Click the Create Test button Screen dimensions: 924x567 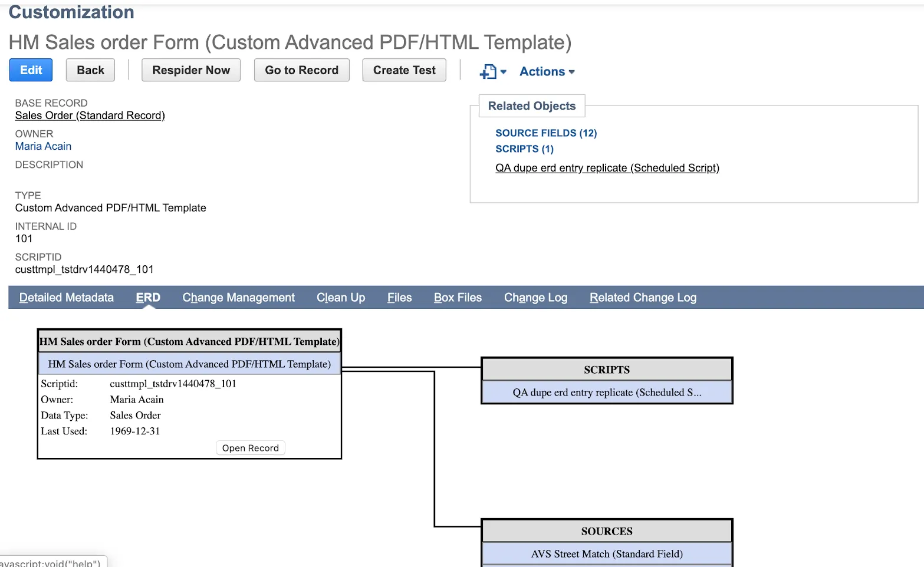click(405, 70)
